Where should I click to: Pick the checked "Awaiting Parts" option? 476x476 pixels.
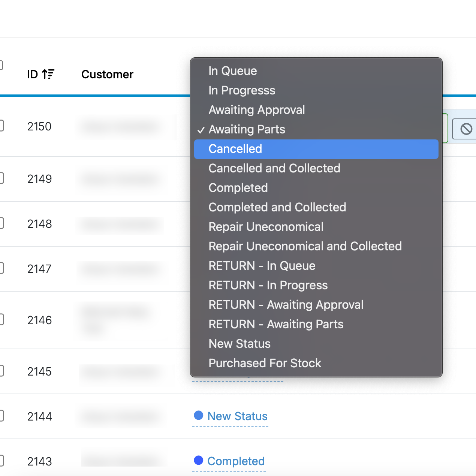[247, 129]
